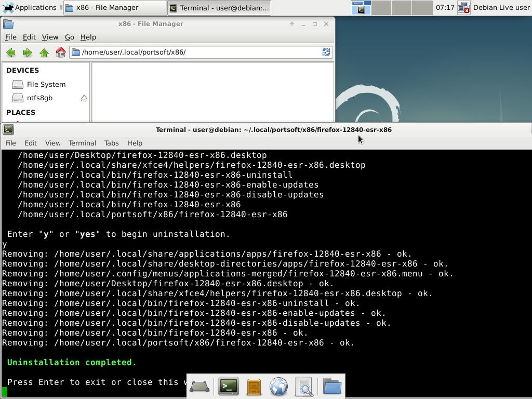The width and height of the screenshot is (532, 399).
Task: Open File menu in Terminal window
Action: 11,143
